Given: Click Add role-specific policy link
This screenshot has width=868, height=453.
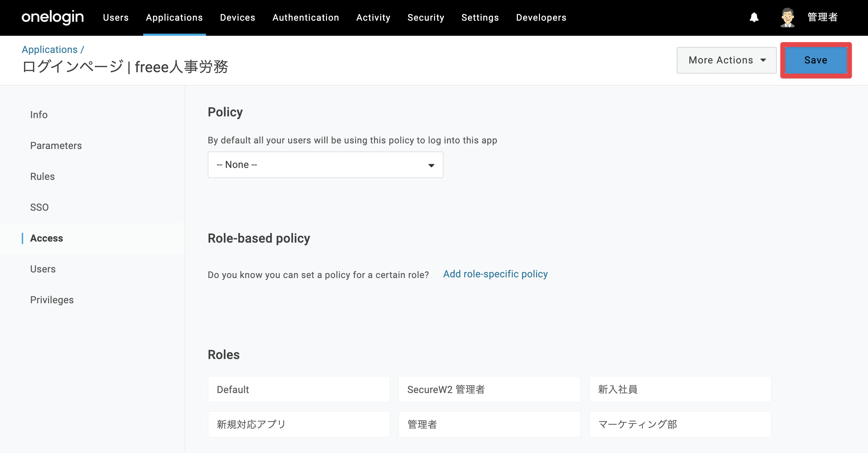Looking at the screenshot, I should tap(495, 274).
